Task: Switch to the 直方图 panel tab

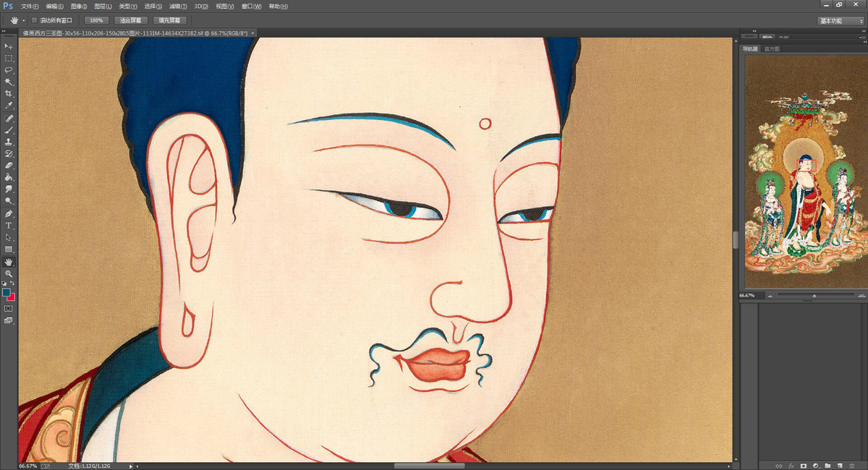Action: [773, 48]
